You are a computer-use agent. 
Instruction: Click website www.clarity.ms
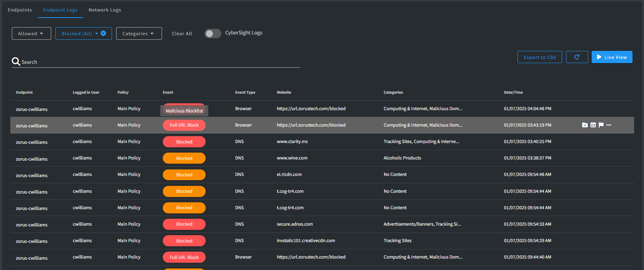pos(292,142)
